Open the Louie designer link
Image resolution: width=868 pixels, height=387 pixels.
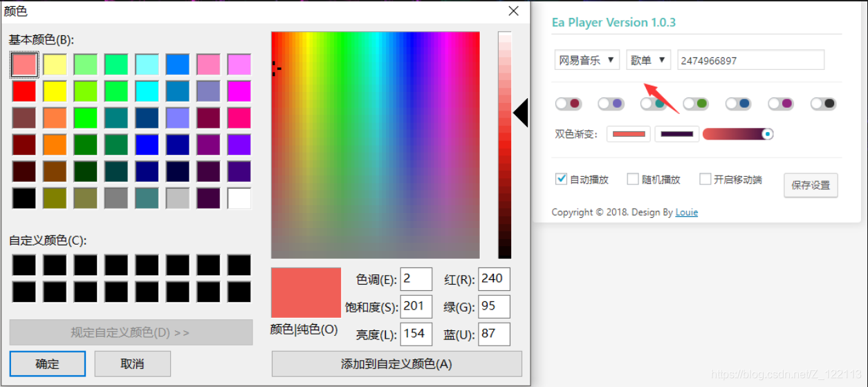click(x=687, y=212)
